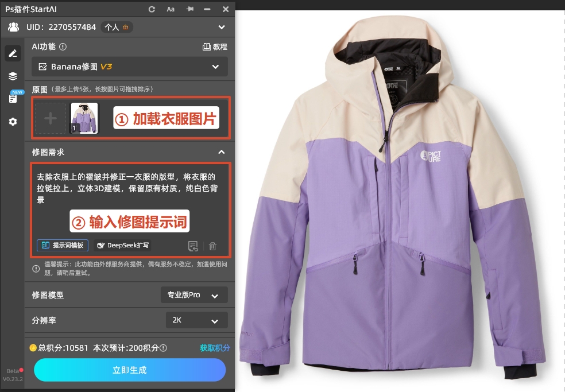Open the sidebar panel marked NEW

(x=13, y=98)
